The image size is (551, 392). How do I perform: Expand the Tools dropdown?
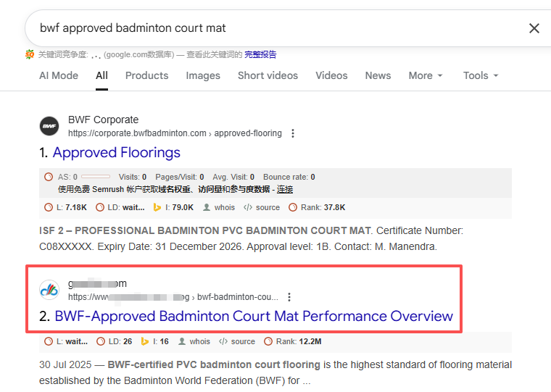tap(481, 75)
